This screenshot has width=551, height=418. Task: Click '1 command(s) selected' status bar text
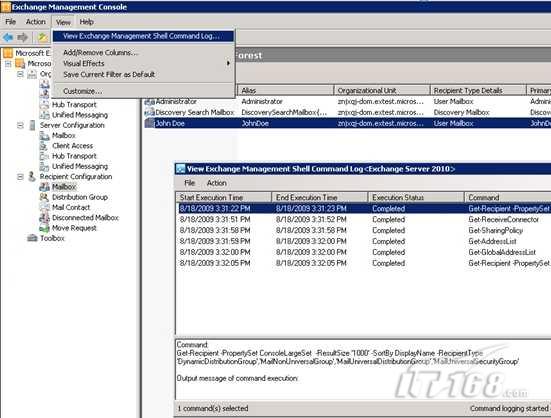[x=213, y=409]
